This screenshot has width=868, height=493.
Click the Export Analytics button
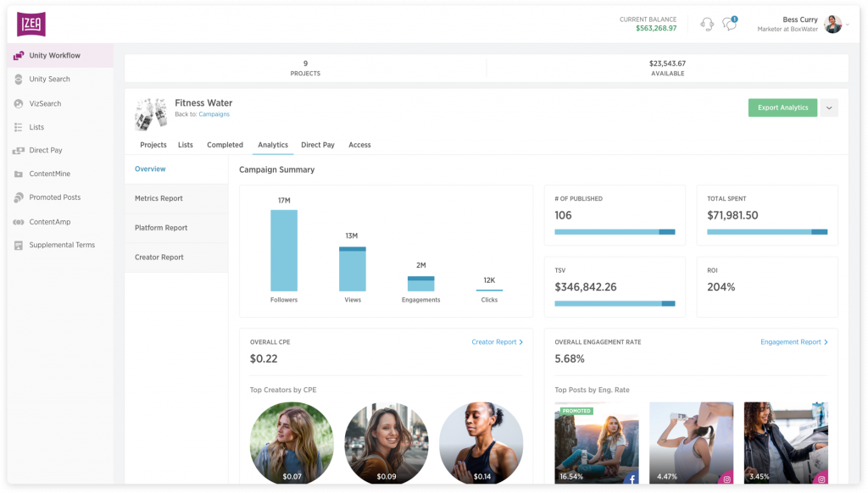pyautogui.click(x=782, y=108)
